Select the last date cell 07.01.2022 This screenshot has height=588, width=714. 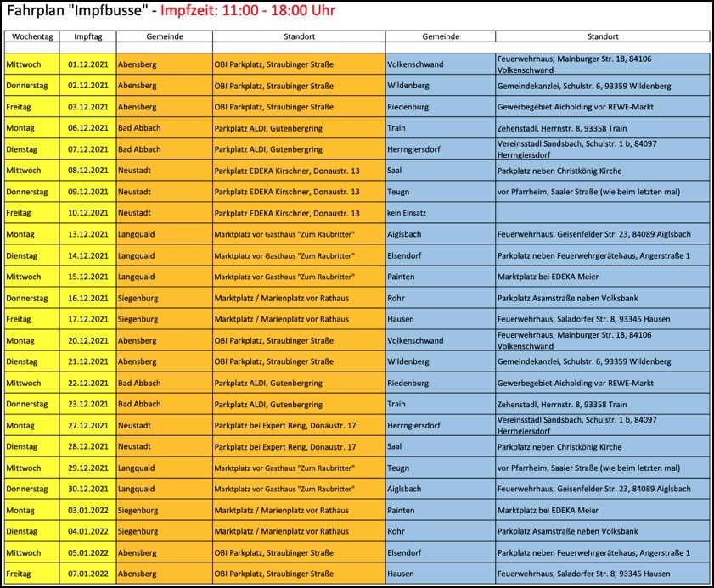tap(87, 574)
